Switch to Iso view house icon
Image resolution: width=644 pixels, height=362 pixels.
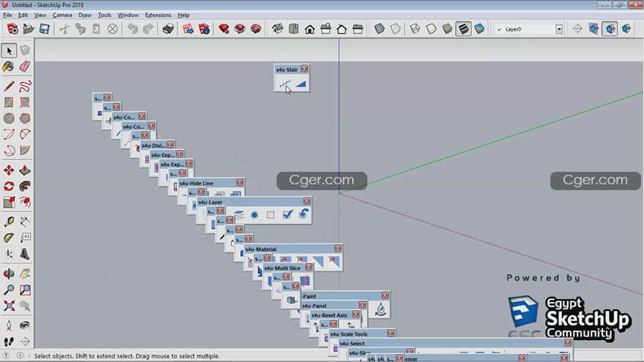277,29
